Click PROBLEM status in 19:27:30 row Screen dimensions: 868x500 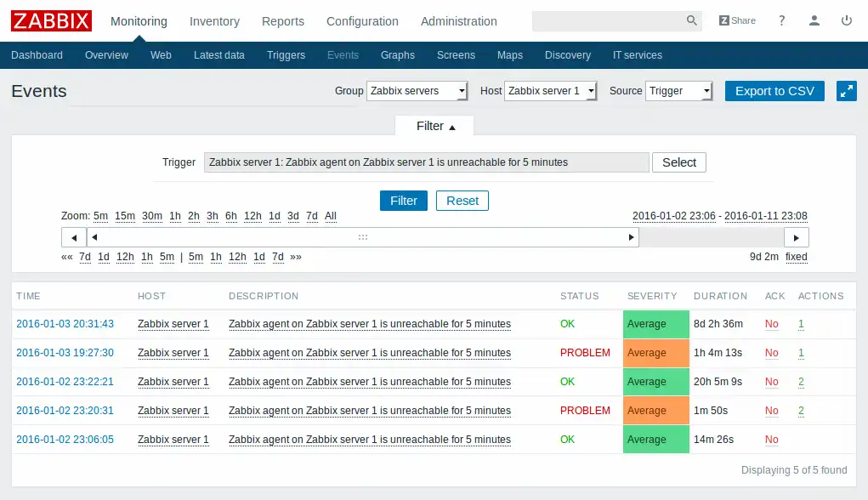click(585, 353)
